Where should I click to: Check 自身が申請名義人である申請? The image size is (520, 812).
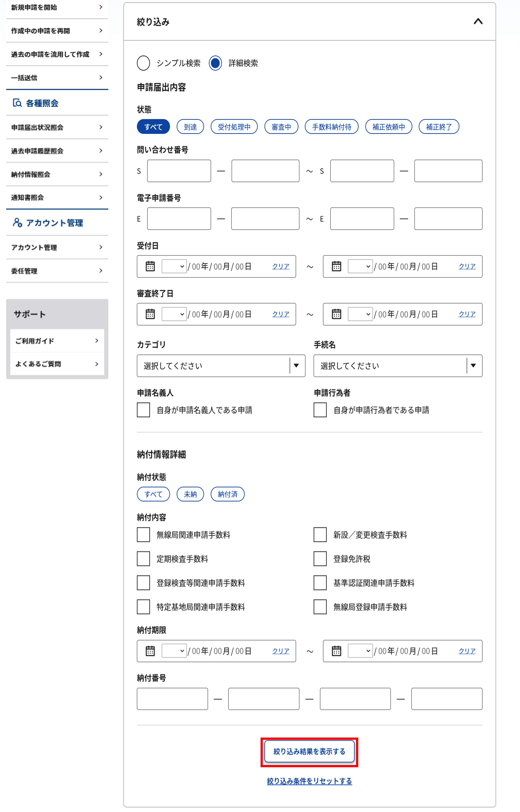(x=143, y=410)
